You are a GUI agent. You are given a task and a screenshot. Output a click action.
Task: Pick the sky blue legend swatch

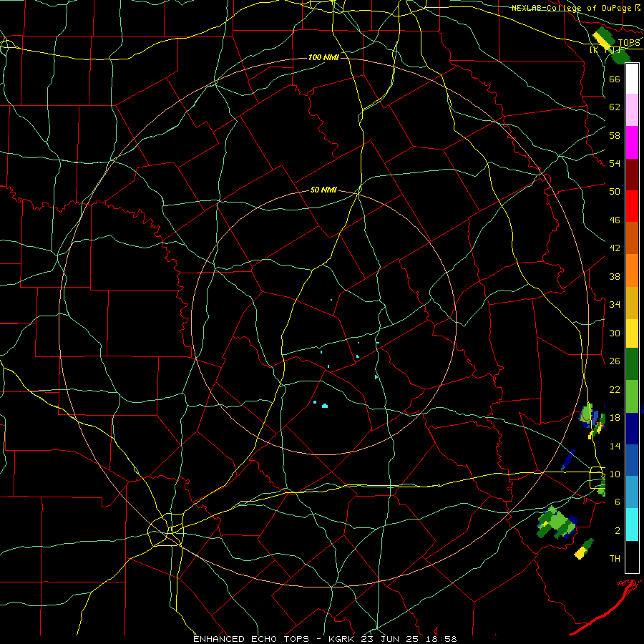click(632, 492)
